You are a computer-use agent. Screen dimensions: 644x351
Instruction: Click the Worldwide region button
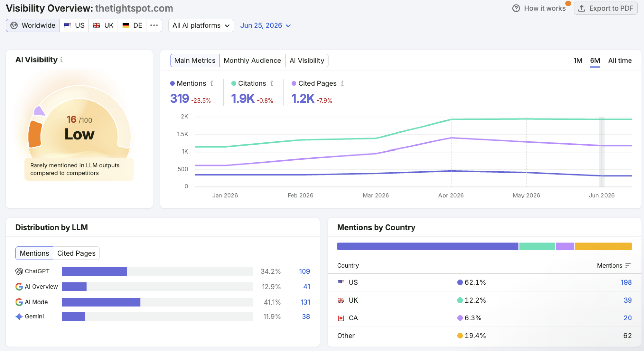coord(33,25)
